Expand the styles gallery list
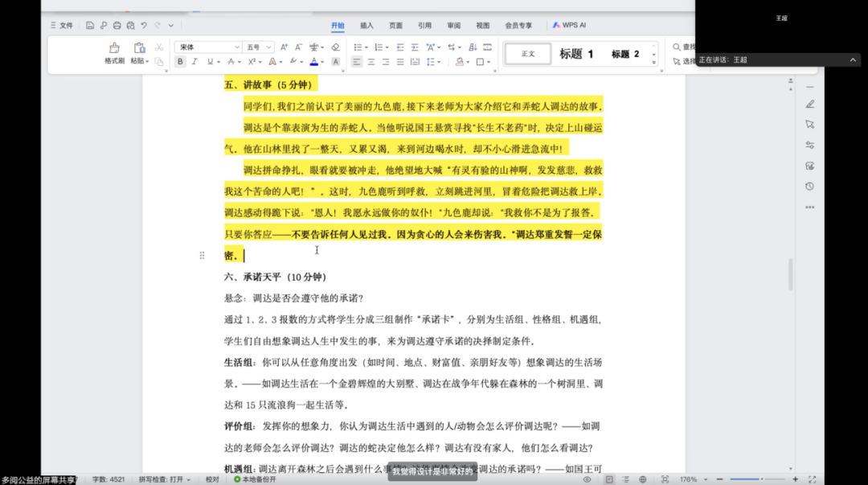868x485 pixels. (653, 62)
